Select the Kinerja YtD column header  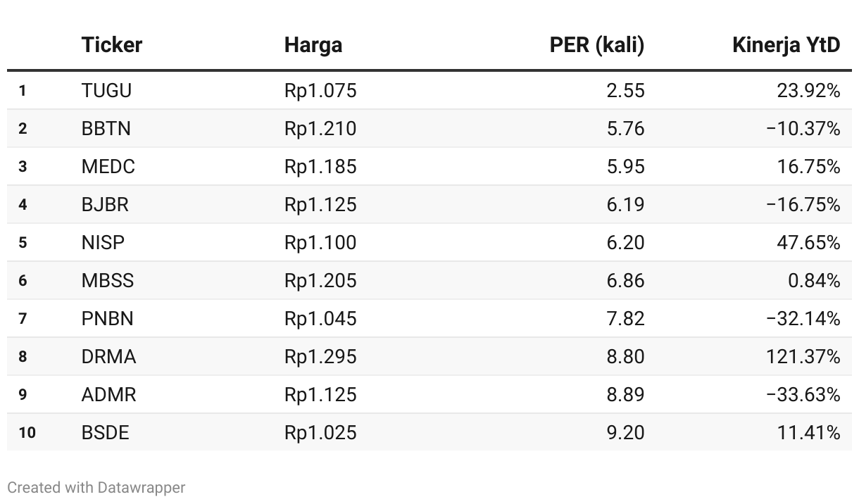point(786,45)
